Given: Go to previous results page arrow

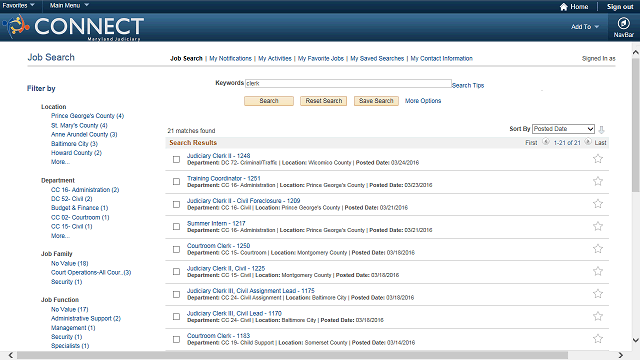Looking at the screenshot, I should click(546, 142).
